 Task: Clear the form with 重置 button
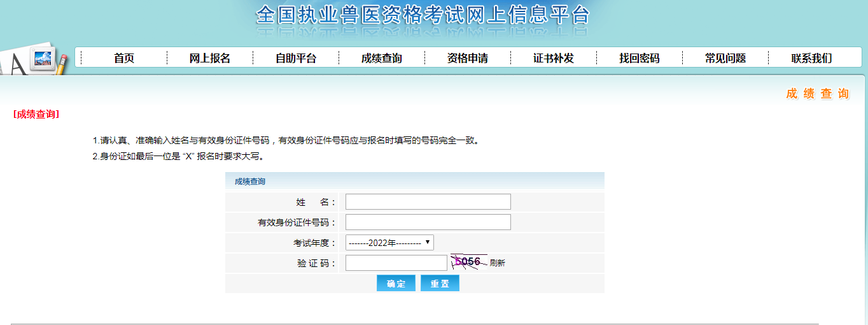(440, 284)
